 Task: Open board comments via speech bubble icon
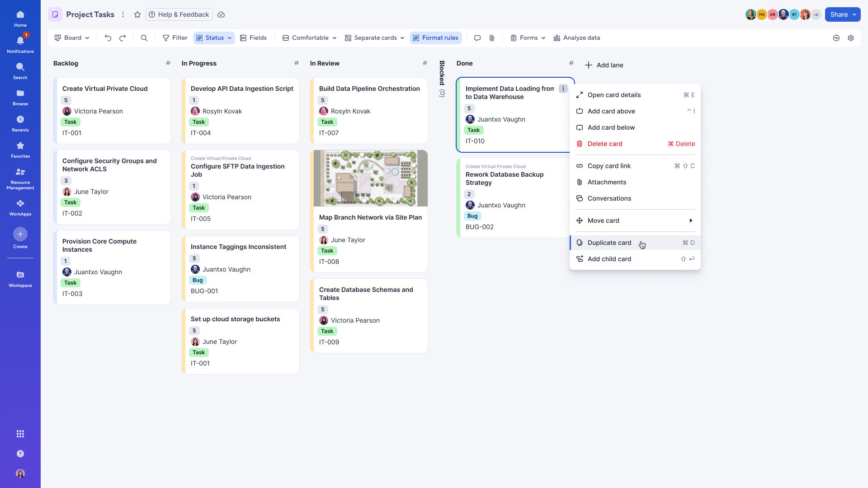(477, 38)
